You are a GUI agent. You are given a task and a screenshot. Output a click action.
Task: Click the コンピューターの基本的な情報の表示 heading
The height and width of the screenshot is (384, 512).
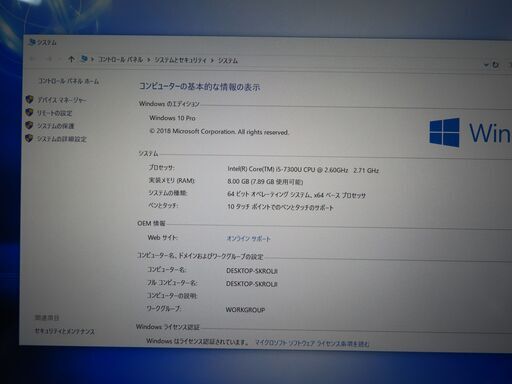tap(199, 87)
